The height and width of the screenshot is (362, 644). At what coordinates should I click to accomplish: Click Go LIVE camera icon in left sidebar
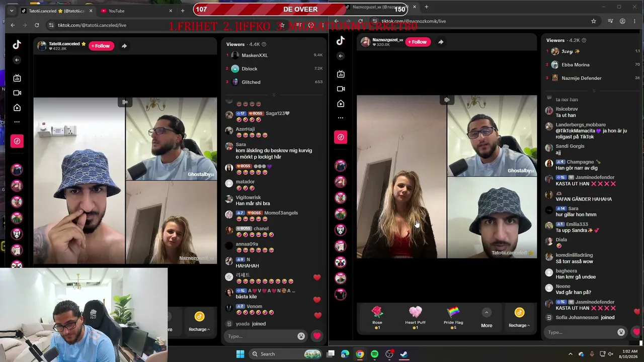tap(17, 93)
